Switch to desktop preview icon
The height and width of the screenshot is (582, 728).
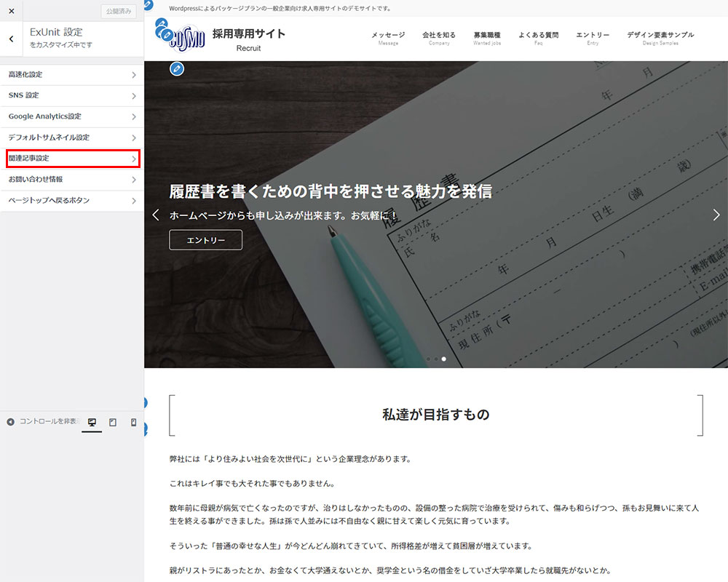coord(92,422)
